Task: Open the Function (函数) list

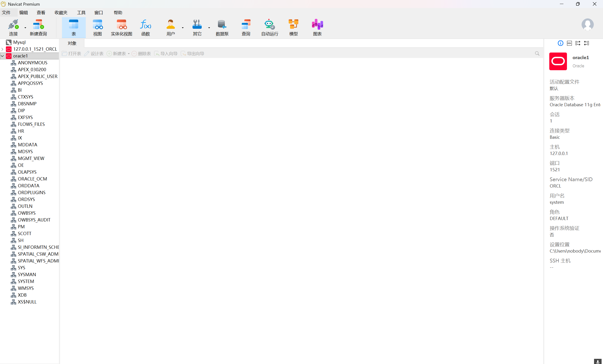Action: pyautogui.click(x=146, y=27)
